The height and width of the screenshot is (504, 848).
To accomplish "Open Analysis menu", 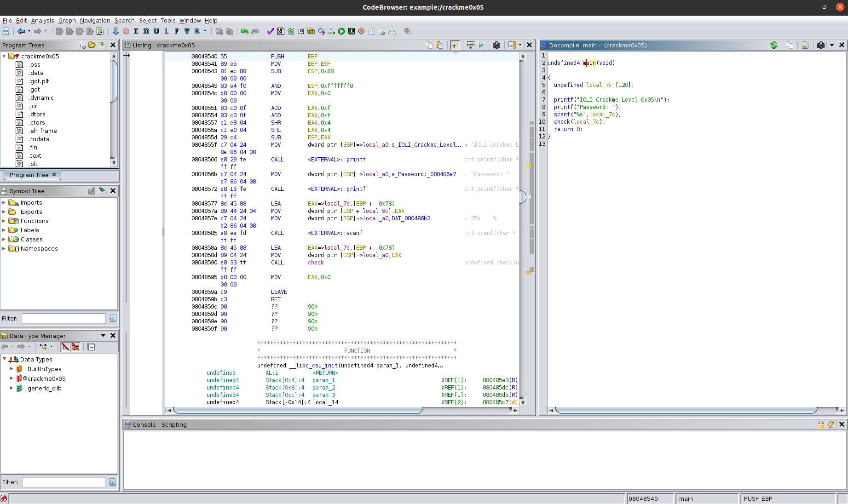I will 42,20.
